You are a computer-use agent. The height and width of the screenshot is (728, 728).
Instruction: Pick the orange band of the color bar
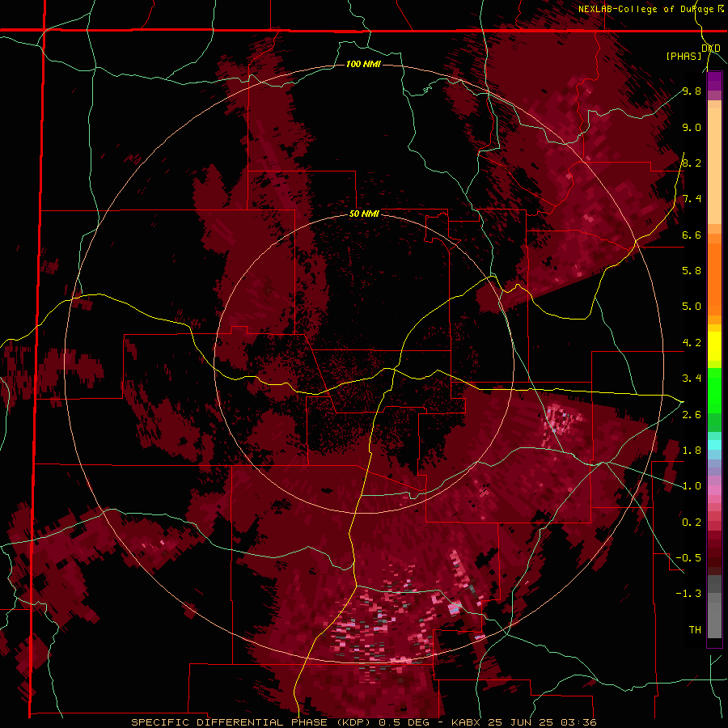tap(714, 278)
